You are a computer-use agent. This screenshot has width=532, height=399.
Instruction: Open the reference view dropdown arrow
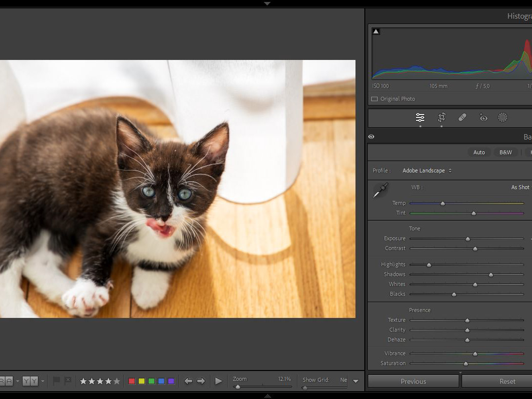pos(18,381)
